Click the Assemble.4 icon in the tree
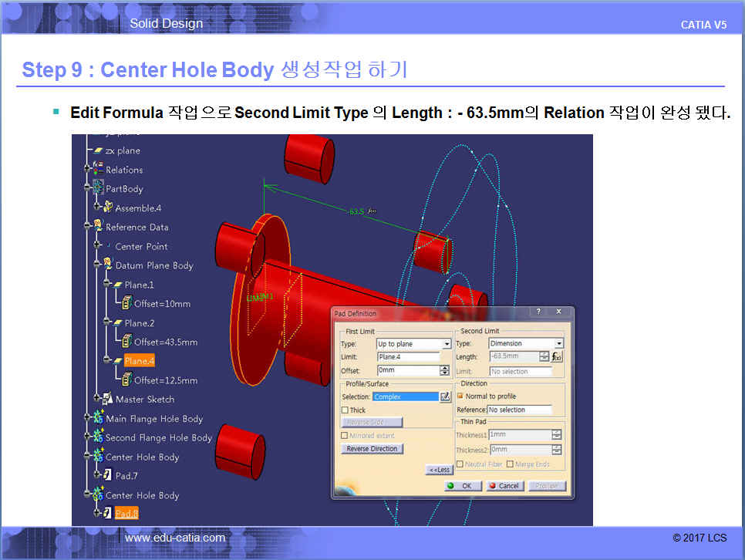 tap(107, 207)
